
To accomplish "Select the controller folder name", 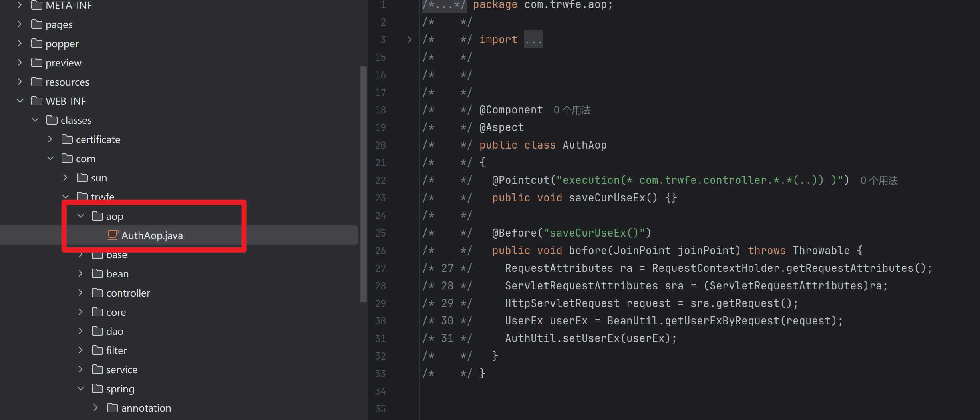I will [128, 293].
